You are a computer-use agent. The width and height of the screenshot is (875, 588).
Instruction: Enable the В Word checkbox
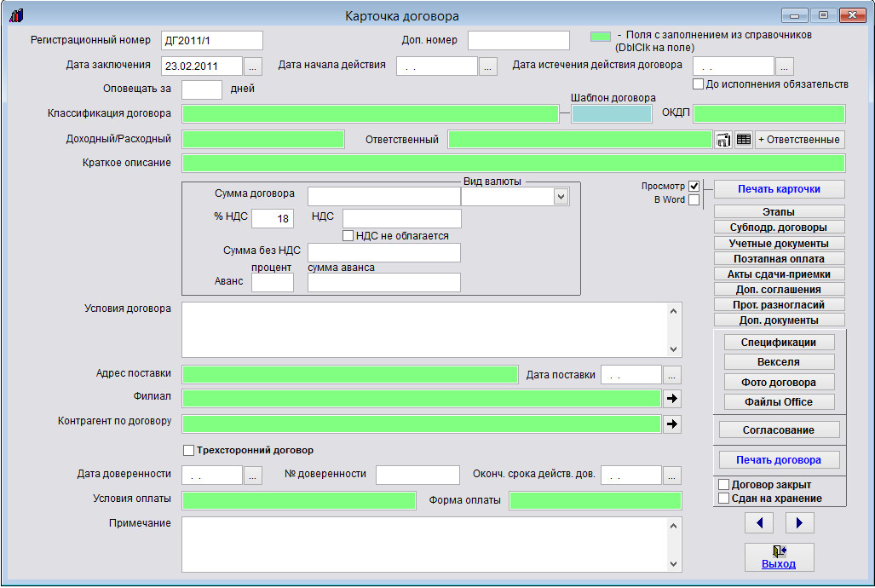[x=694, y=200]
